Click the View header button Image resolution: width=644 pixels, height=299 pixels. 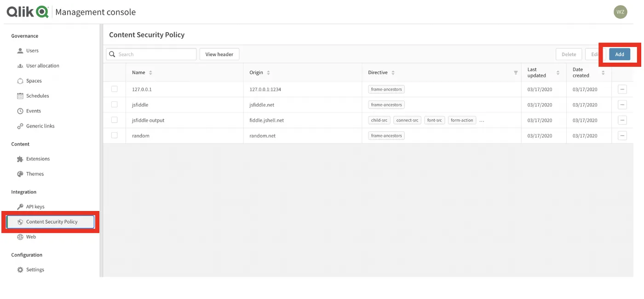[219, 54]
